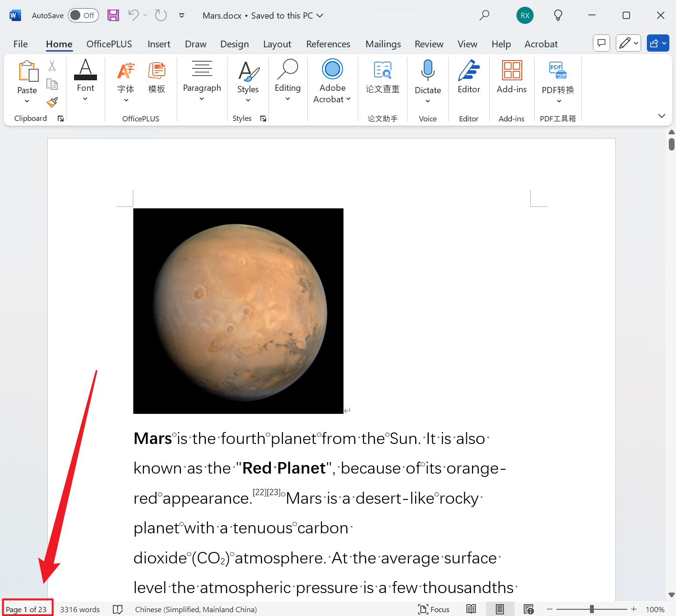Launch the Editor proofing tool
The height and width of the screenshot is (616, 676).
(469, 77)
